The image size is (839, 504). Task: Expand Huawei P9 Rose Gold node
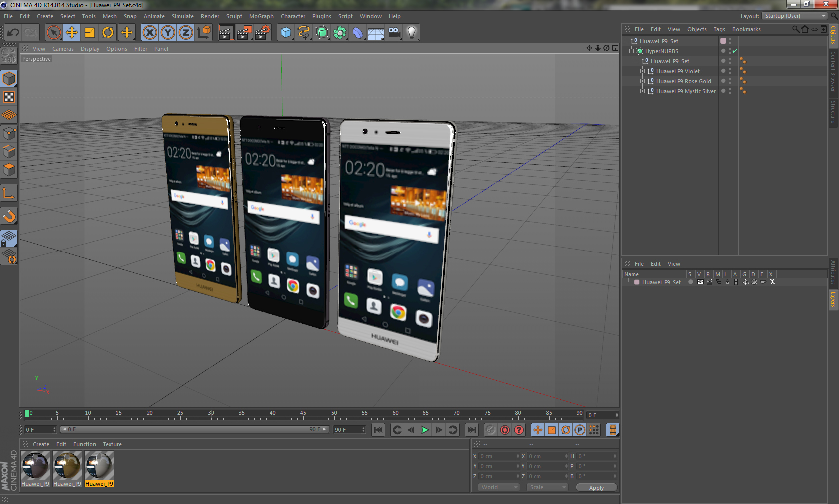pos(643,81)
